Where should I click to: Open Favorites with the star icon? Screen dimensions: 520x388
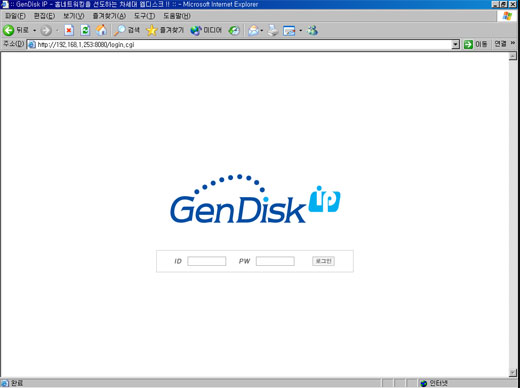click(x=165, y=30)
